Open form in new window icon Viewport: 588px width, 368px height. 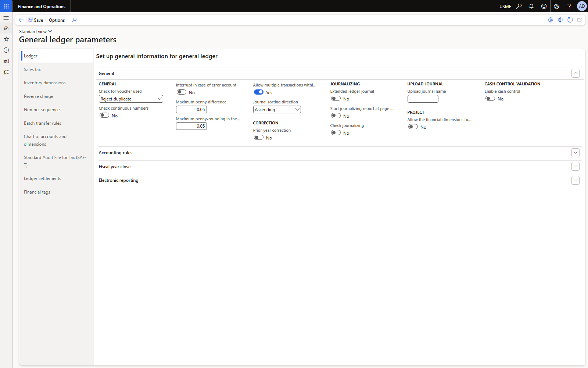(580, 20)
